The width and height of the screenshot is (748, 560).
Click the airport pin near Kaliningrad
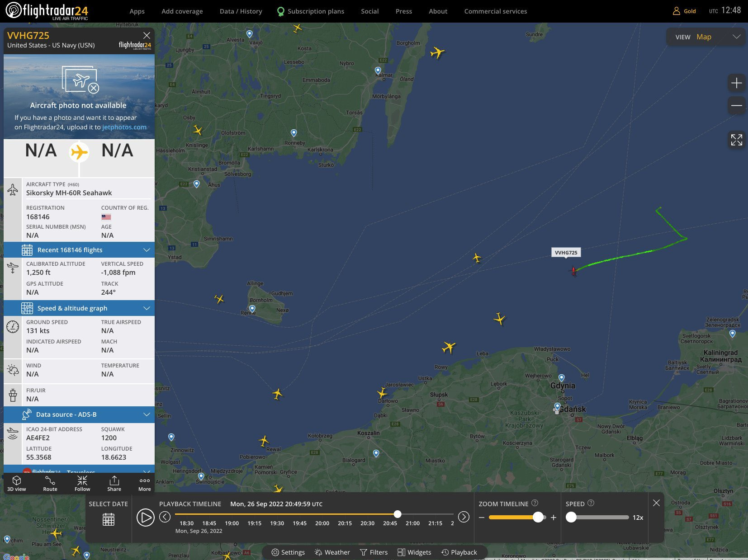click(733, 334)
